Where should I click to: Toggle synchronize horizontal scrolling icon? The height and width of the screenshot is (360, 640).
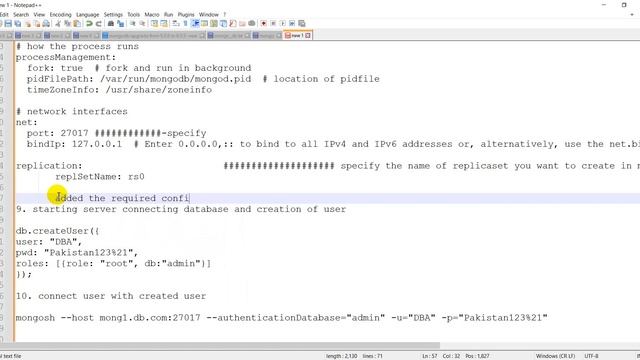tap(164, 24)
